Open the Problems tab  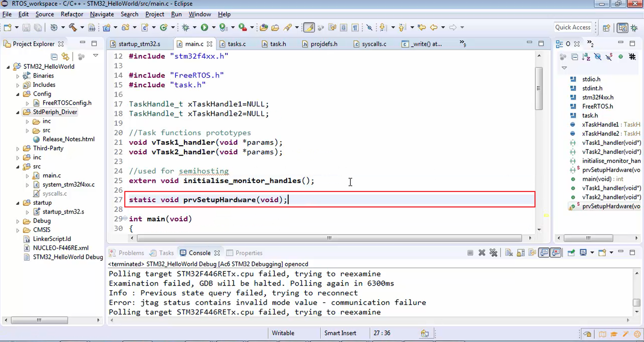pyautogui.click(x=127, y=253)
